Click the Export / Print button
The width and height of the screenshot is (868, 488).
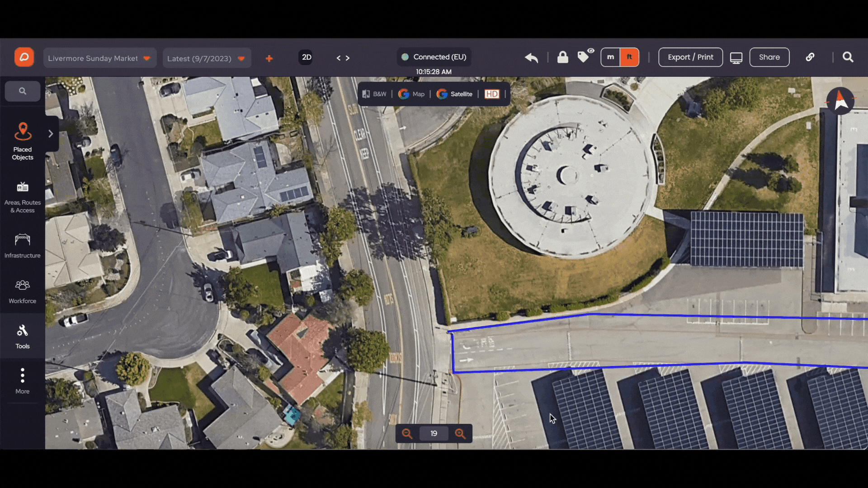pos(690,57)
